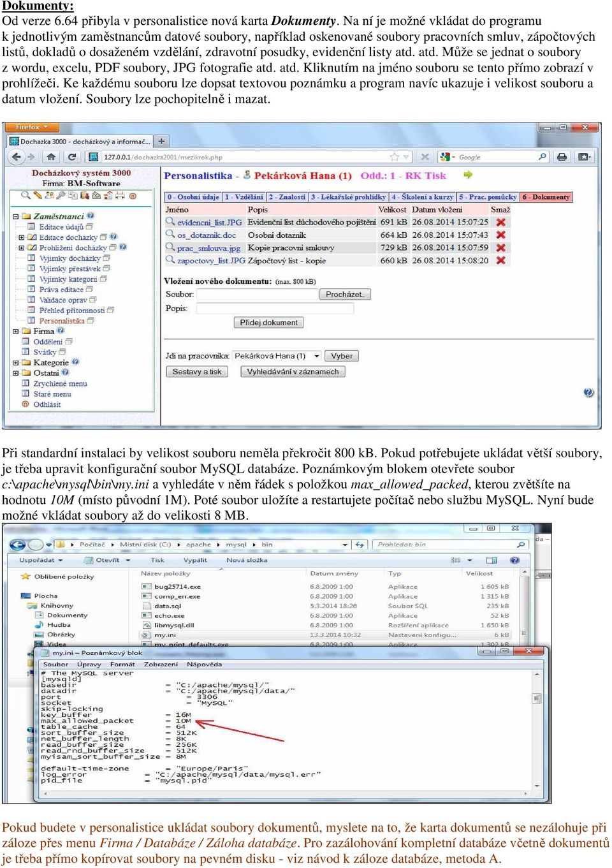This screenshot has height=868, width=612.
Task: Expand Editace docházky tree node
Action: click(21, 237)
